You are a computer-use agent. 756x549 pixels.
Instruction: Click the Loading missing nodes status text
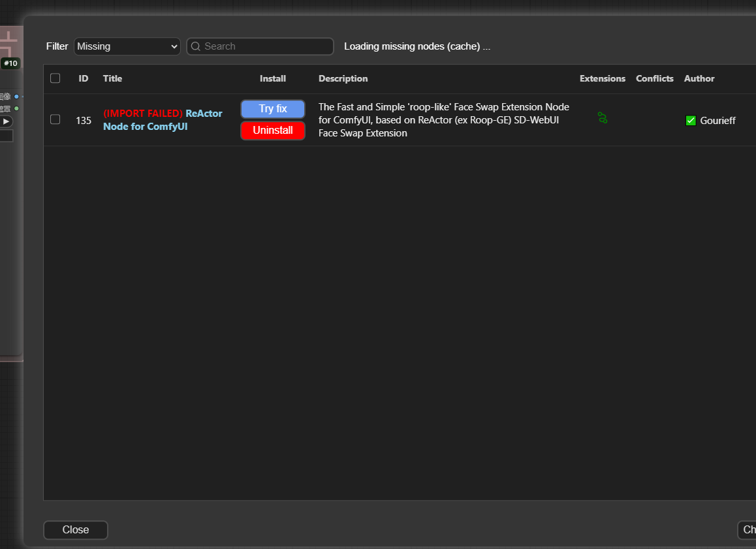click(417, 46)
